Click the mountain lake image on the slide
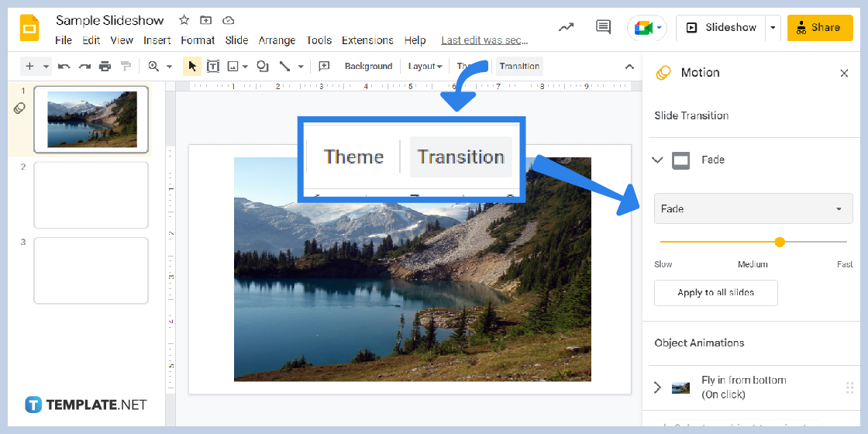The height and width of the screenshot is (434, 868). [412, 269]
